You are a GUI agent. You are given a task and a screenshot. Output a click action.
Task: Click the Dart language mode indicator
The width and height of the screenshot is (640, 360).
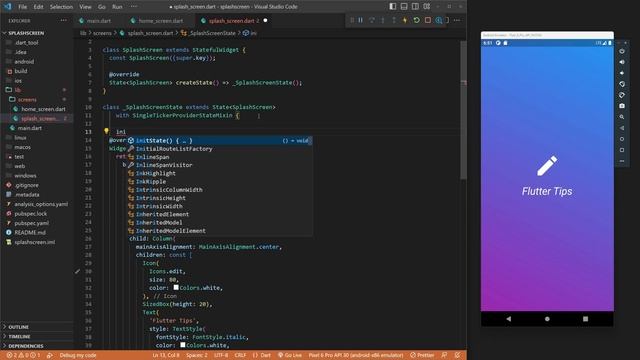pyautogui.click(x=262, y=355)
